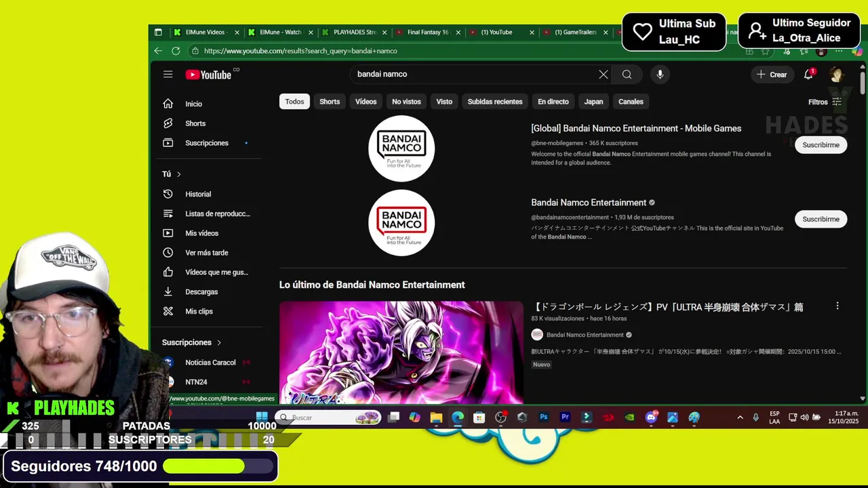Clear the search box with the X

pyautogui.click(x=604, y=75)
